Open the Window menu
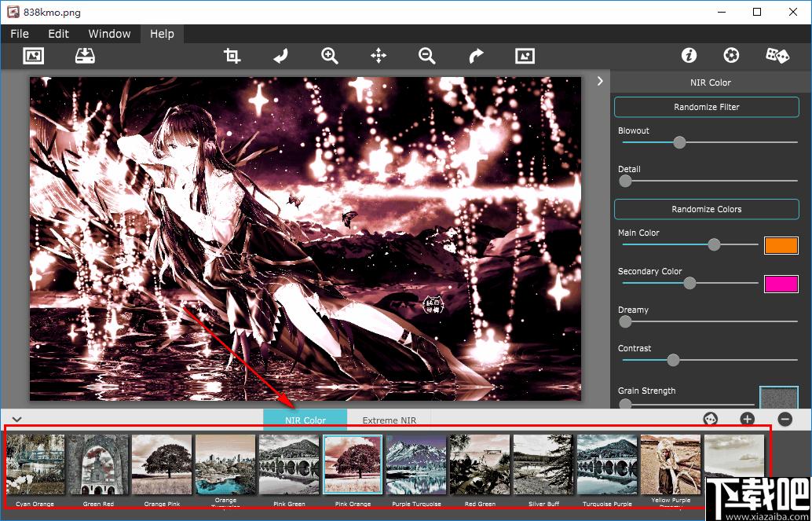812x521 pixels. click(109, 34)
